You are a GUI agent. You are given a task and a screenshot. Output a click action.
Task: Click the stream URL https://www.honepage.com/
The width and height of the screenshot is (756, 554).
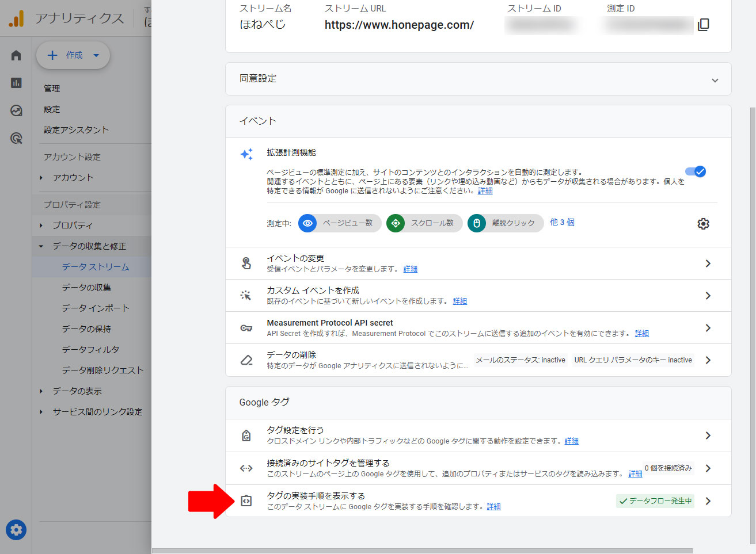[x=399, y=25]
